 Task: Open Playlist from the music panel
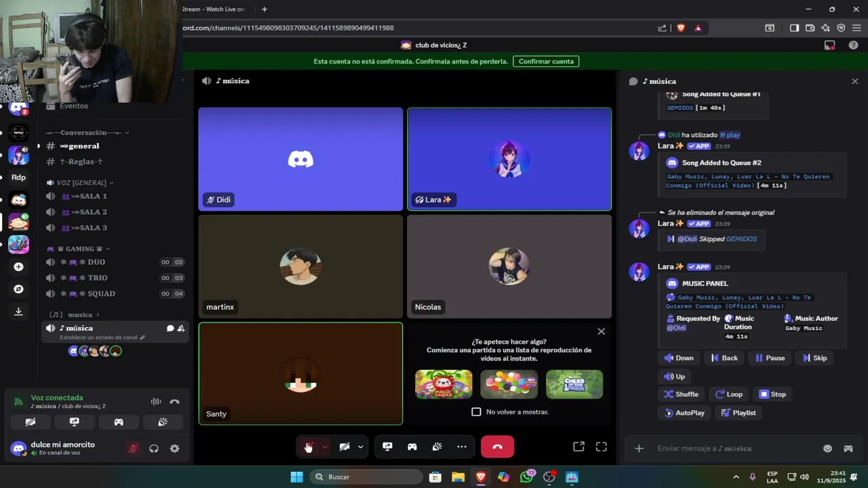click(x=738, y=412)
